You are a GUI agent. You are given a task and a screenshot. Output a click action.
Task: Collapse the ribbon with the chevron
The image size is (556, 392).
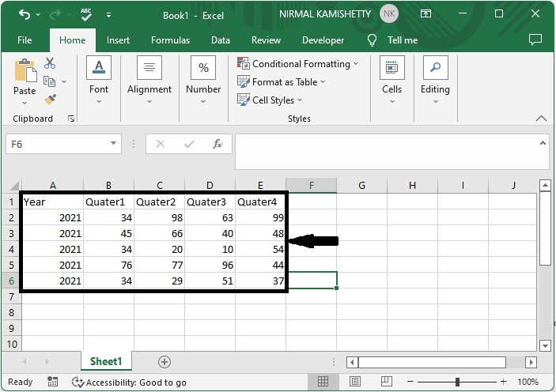[541, 119]
